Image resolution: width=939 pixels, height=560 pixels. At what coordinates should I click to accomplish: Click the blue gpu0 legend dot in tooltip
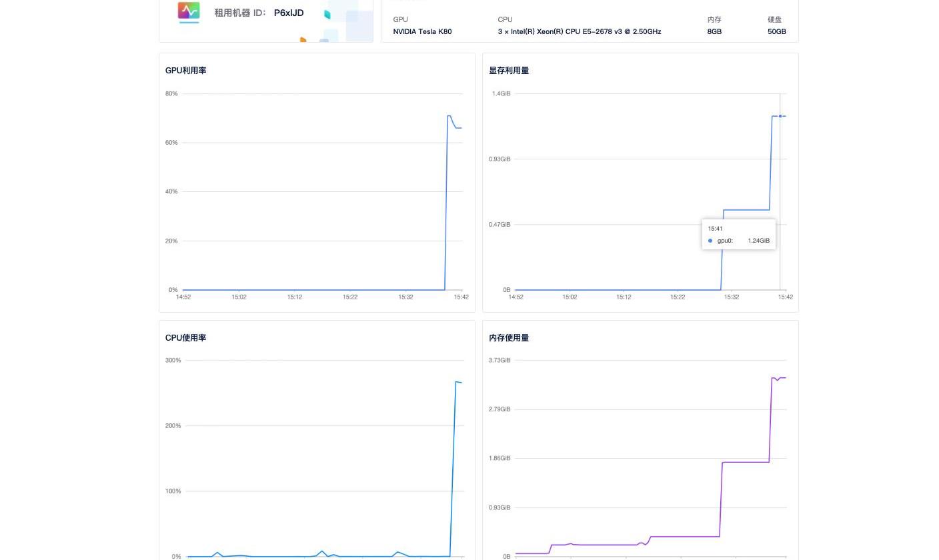click(710, 241)
